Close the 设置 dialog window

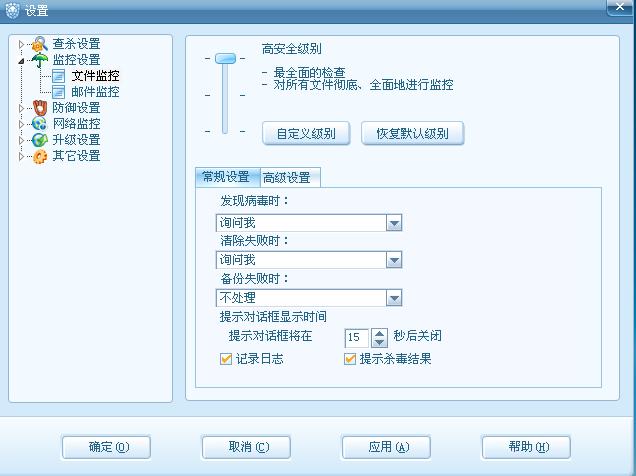point(620,7)
